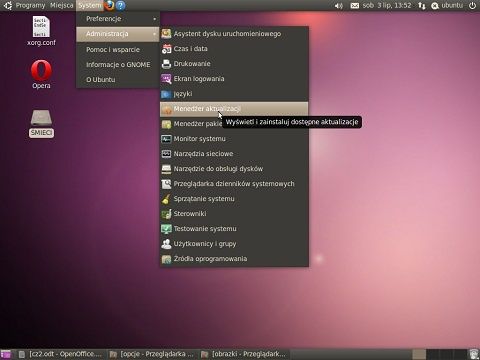Click the Menedżer pakietów icon
This screenshot has height=360, width=480.
(166, 124)
